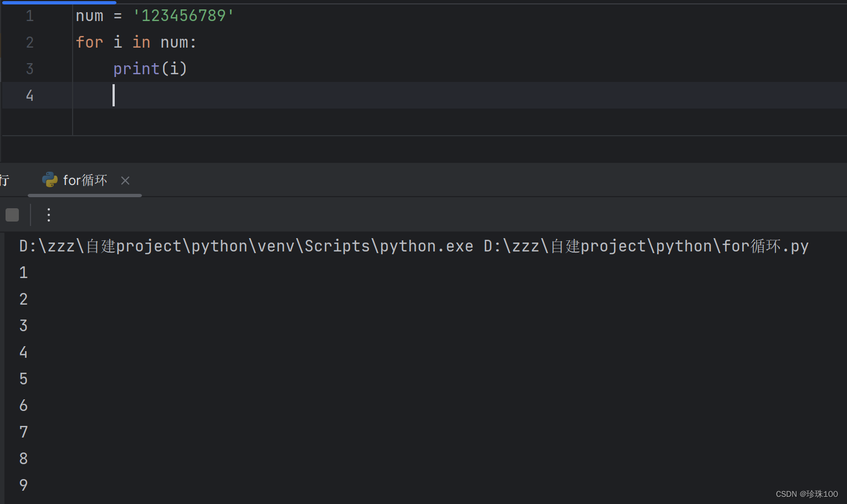Click the num variable on line 1
The height and width of the screenshot is (504, 847).
point(90,16)
